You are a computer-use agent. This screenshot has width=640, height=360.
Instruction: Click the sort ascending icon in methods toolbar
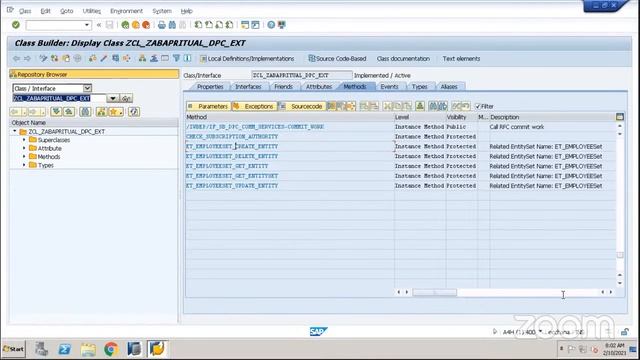click(x=420, y=106)
